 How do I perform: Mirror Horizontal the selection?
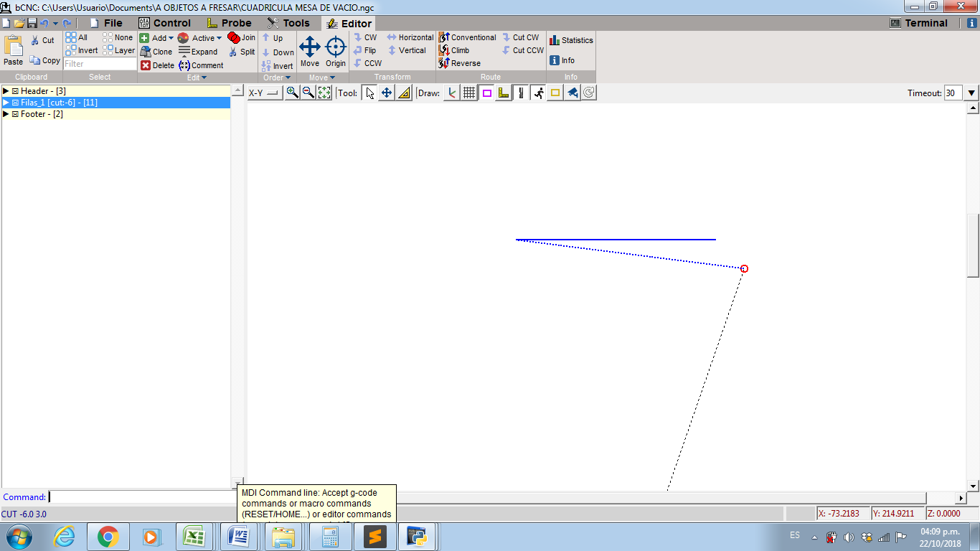point(410,37)
